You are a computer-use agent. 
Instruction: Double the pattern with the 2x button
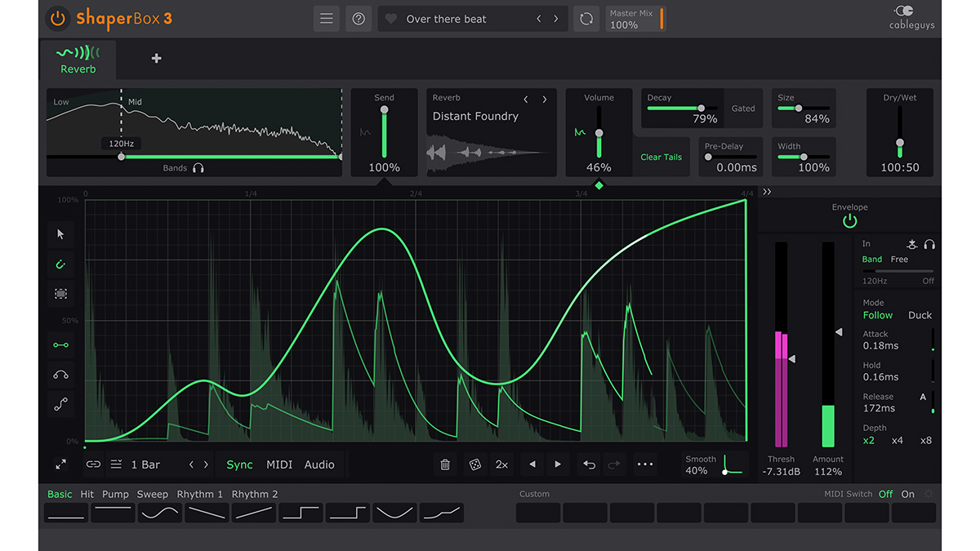(x=501, y=464)
